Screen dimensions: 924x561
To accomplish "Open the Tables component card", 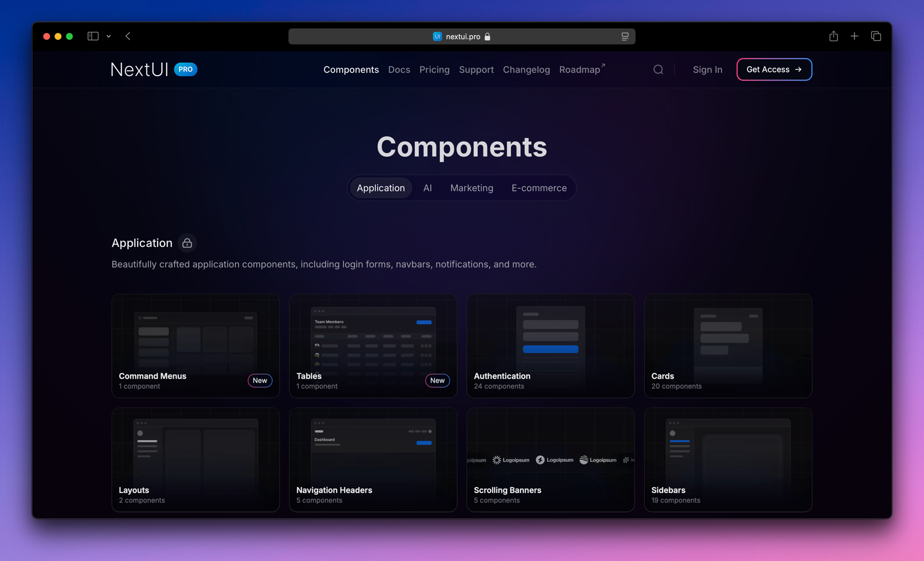I will tap(373, 346).
